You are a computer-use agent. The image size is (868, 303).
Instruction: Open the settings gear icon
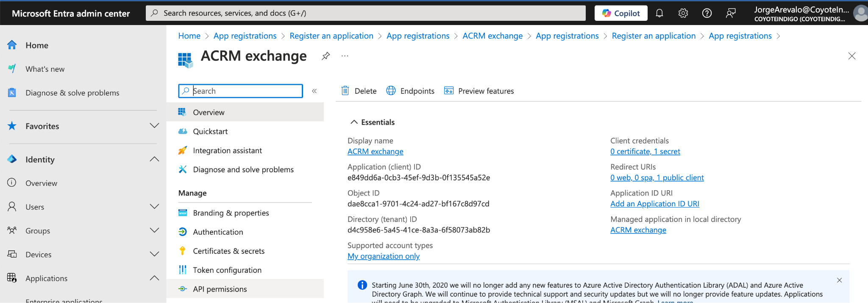pos(683,13)
